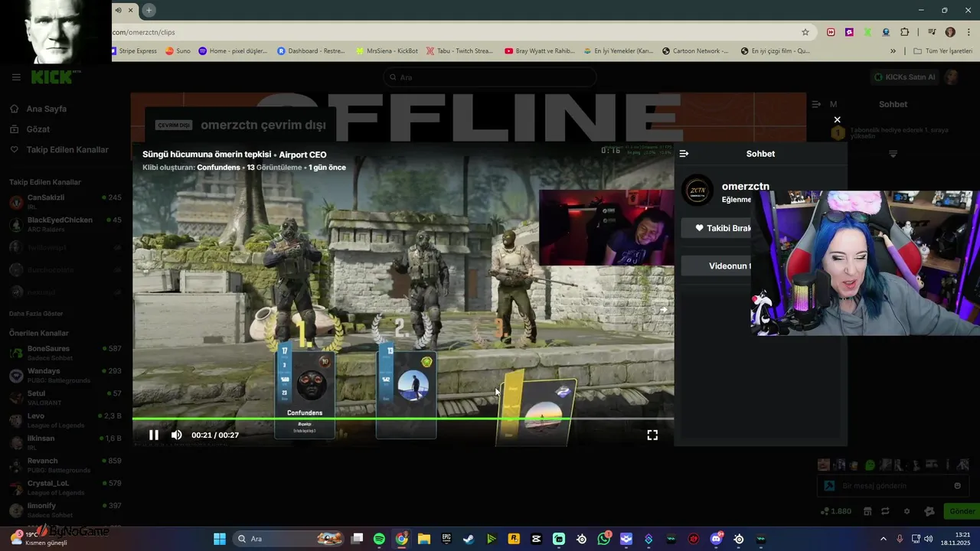Open Tabu - Twitch Stream bookmark
The width and height of the screenshot is (980, 551).
(x=459, y=51)
